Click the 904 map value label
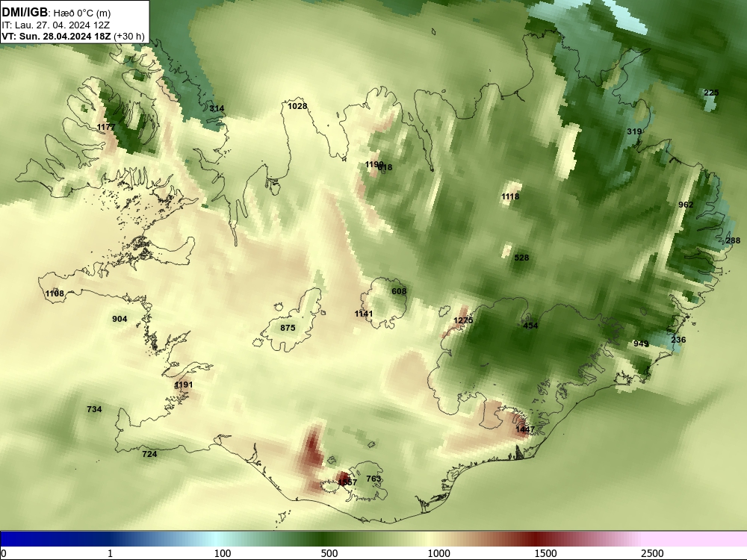747x560 pixels. (120, 319)
